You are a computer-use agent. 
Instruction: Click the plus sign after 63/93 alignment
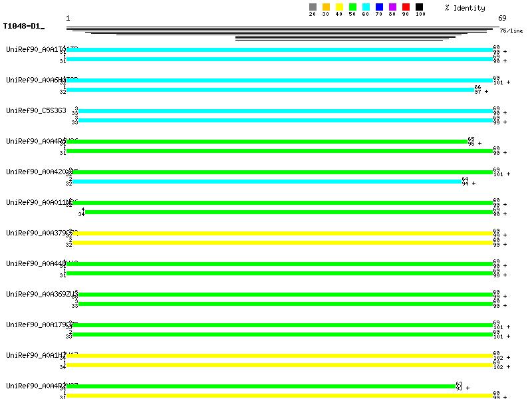467,388
